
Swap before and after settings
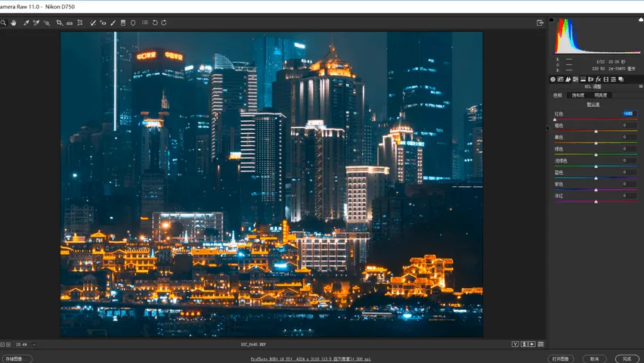point(524,344)
